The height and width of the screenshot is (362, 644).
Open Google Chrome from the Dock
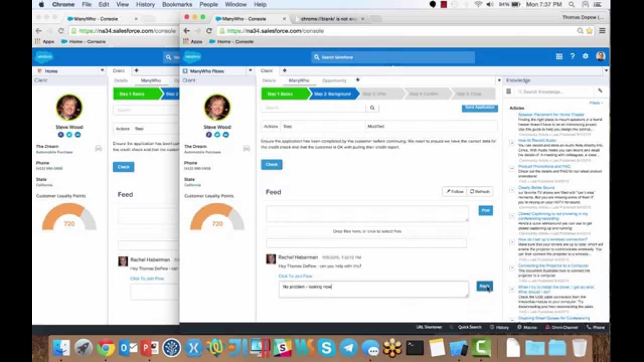click(x=106, y=348)
